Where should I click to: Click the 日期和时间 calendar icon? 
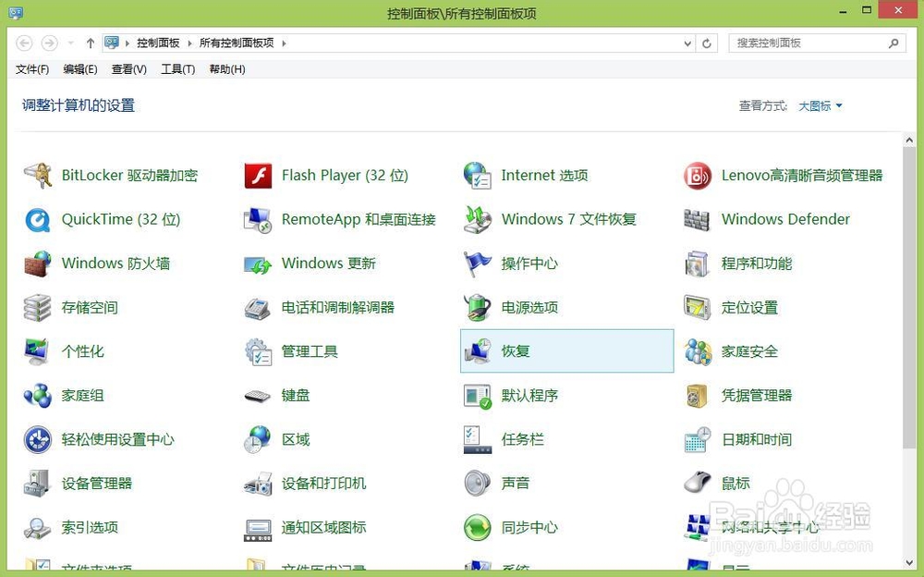[x=697, y=439]
